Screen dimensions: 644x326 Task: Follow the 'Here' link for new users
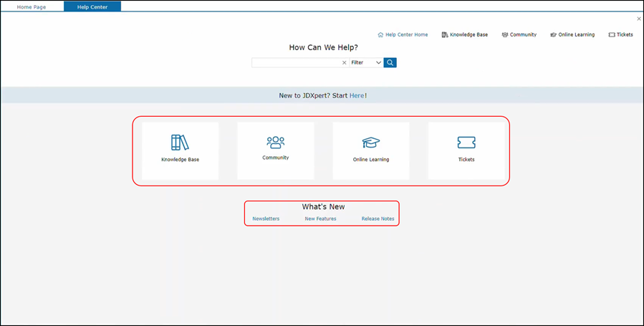(357, 95)
